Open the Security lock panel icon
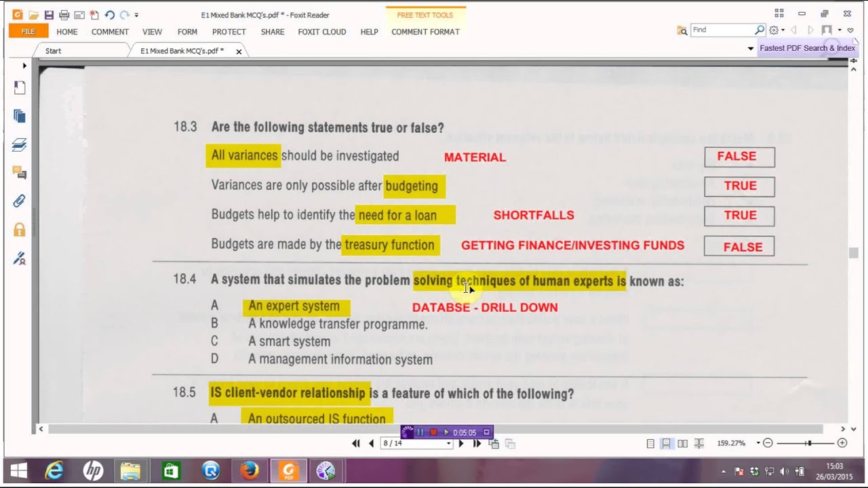 click(x=20, y=229)
